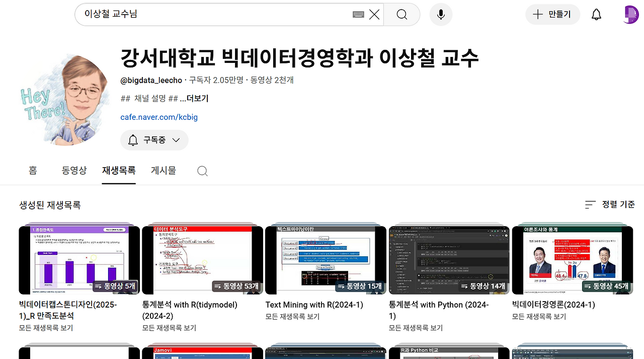
Task: Open the on-screen keyboard icon in search bar
Action: tap(358, 15)
